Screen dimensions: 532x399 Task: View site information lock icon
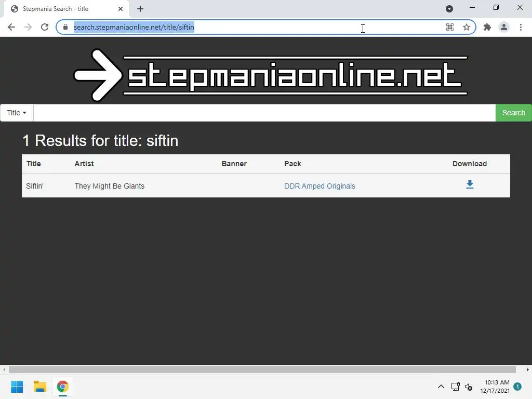pyautogui.click(x=65, y=27)
